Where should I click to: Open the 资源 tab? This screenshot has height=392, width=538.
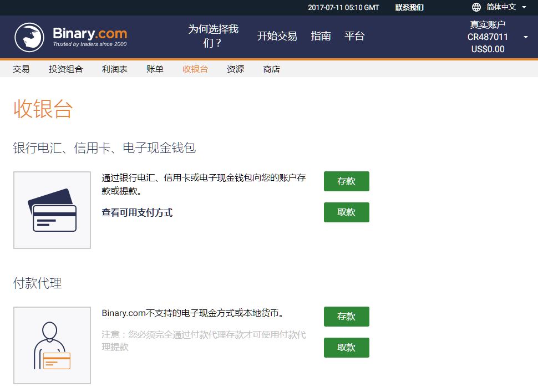tap(235, 69)
